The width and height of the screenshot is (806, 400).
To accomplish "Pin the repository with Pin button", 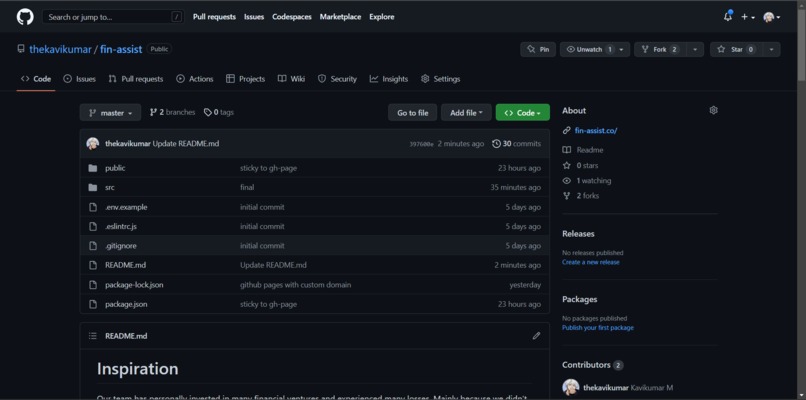I will coord(538,49).
